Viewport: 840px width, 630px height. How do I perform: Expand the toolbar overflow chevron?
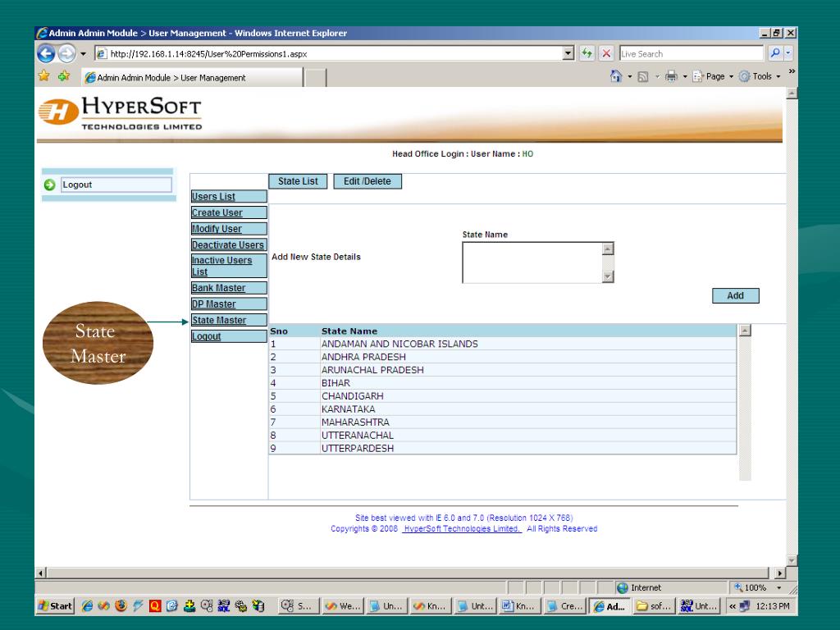pos(792,71)
